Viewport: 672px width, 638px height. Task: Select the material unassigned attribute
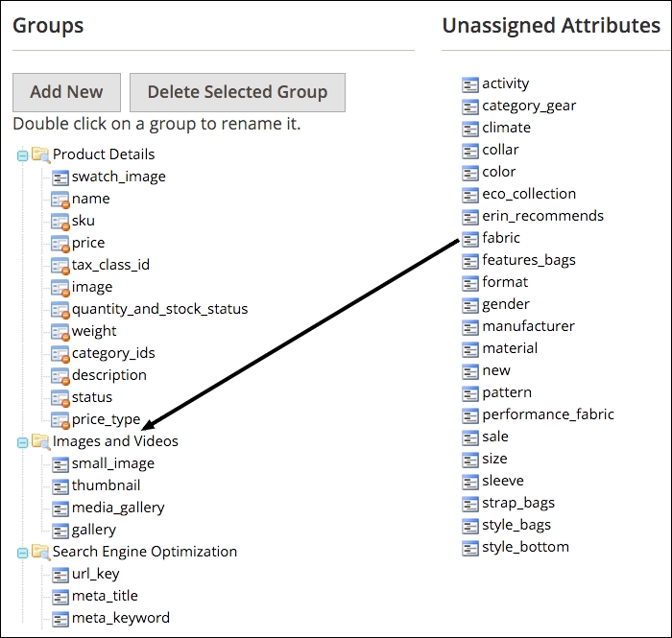click(510, 348)
